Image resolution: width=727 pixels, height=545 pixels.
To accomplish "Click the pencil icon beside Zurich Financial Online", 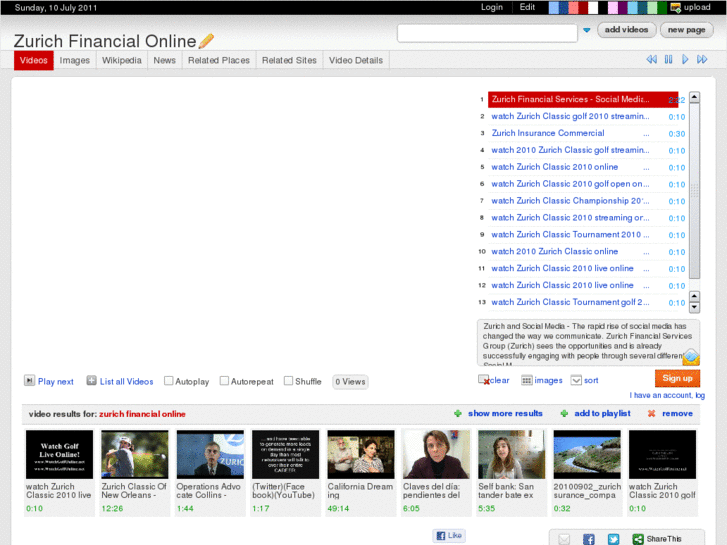I will coord(206,41).
